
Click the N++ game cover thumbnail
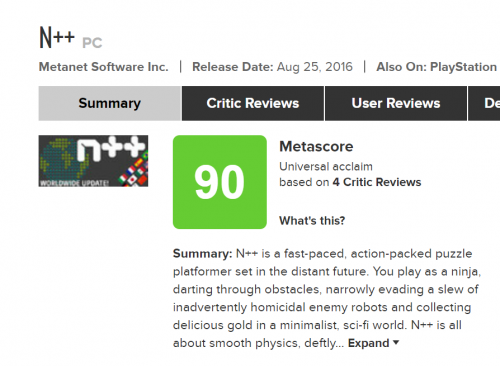pyautogui.click(x=93, y=161)
